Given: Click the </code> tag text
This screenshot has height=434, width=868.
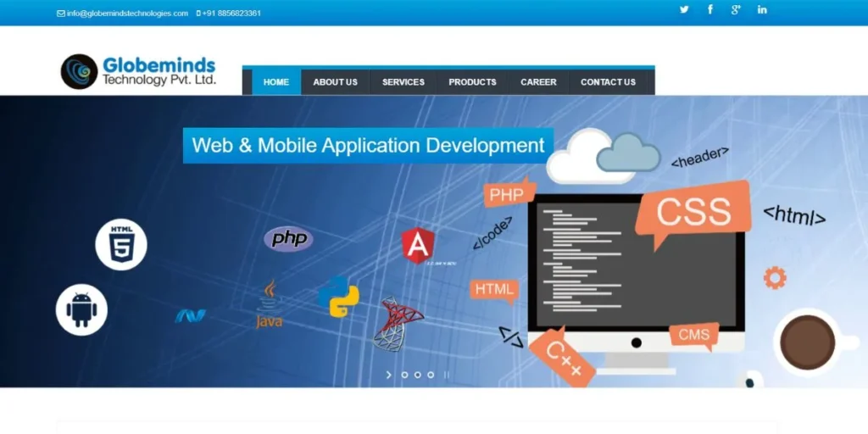Looking at the screenshot, I should [492, 233].
